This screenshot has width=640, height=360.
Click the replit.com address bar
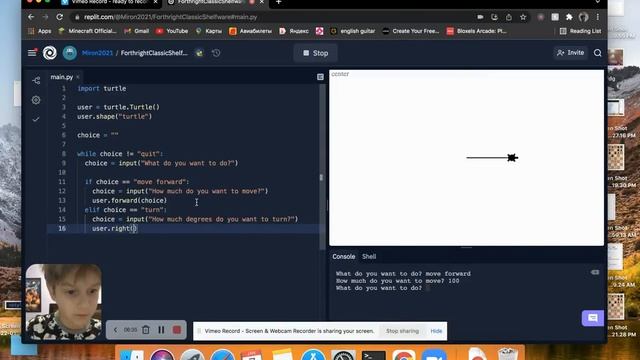tap(269, 17)
